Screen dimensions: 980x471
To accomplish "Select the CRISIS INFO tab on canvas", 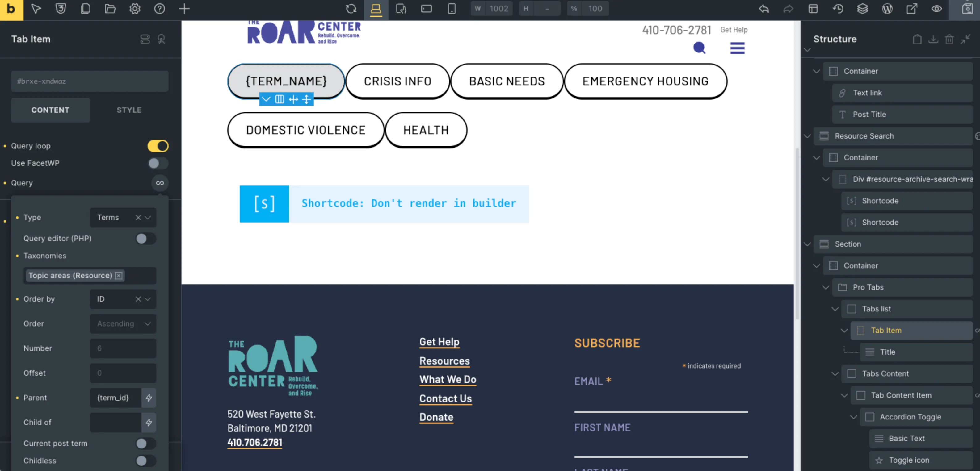I will 397,81.
